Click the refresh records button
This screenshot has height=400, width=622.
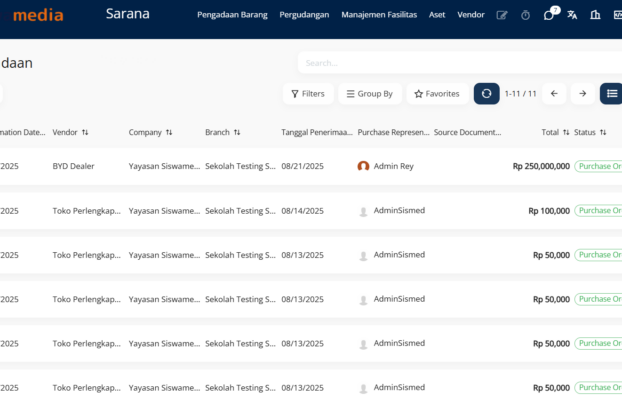click(486, 94)
